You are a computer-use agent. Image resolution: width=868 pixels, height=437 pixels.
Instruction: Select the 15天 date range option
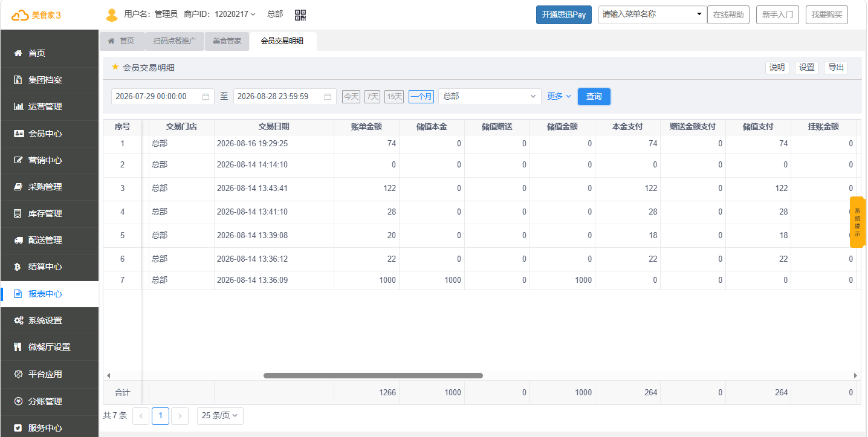(394, 96)
